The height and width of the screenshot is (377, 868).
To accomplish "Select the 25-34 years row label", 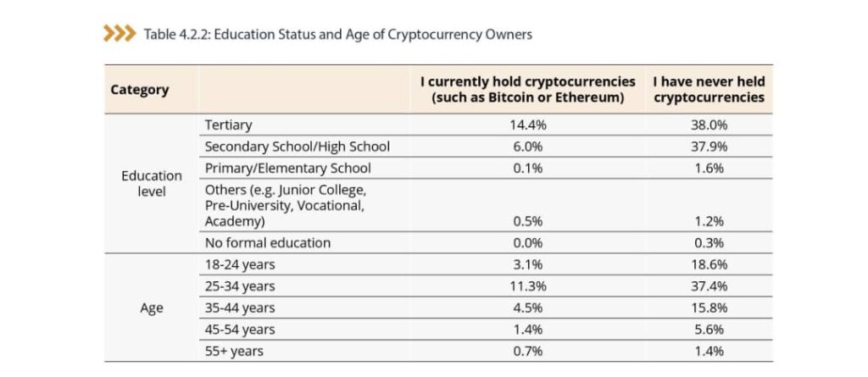I will pyautogui.click(x=240, y=286).
